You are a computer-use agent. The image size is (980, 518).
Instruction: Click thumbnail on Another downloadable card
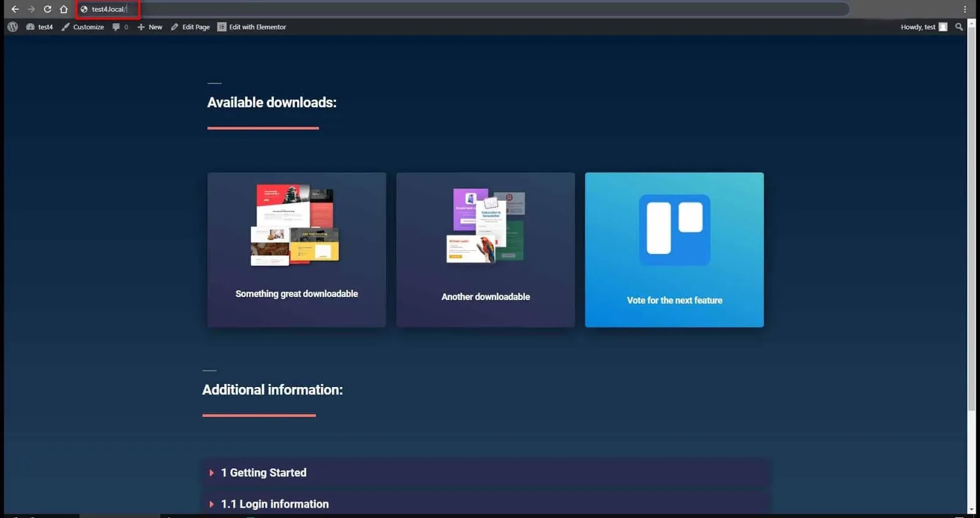point(486,225)
